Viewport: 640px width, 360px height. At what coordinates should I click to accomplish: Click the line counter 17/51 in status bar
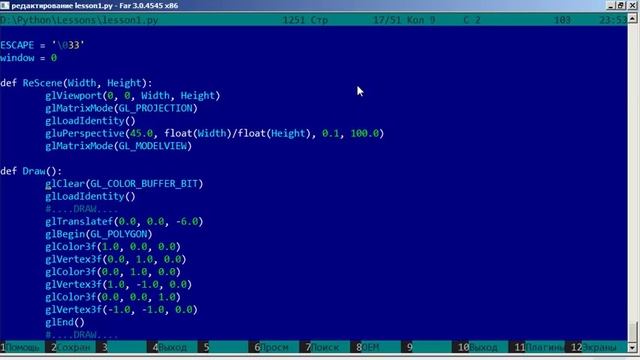click(x=387, y=20)
